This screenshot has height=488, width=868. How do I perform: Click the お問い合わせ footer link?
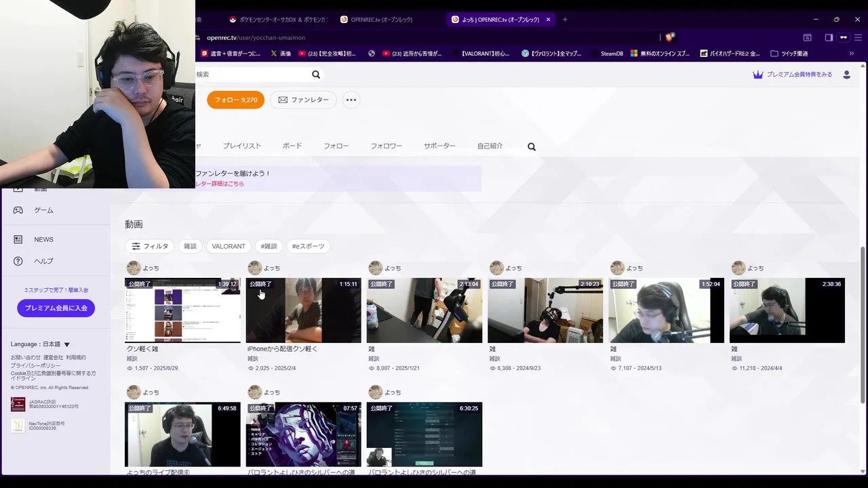click(x=25, y=357)
